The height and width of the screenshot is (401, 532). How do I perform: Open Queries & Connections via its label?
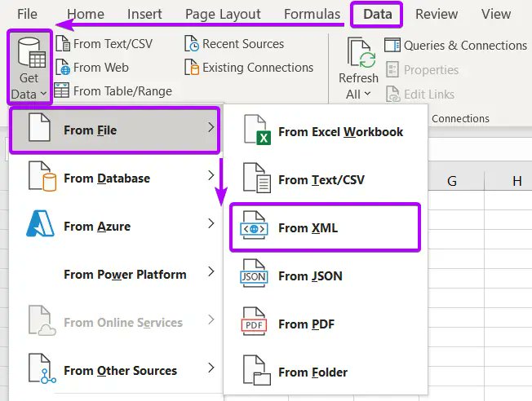pos(465,46)
